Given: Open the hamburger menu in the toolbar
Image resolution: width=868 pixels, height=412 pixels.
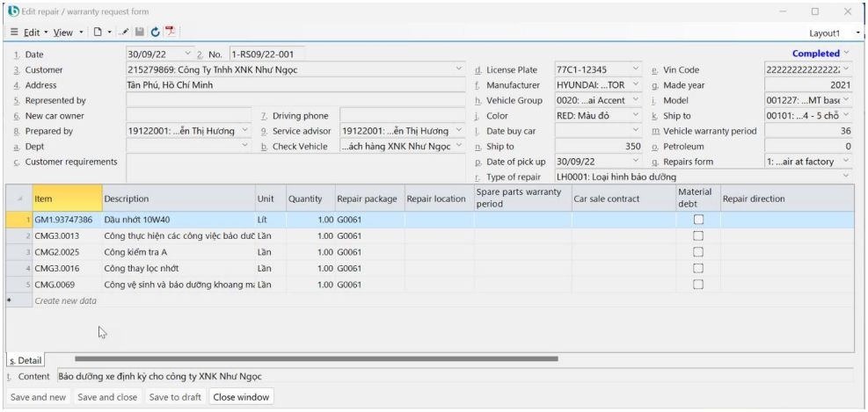Looking at the screenshot, I should click(x=14, y=33).
